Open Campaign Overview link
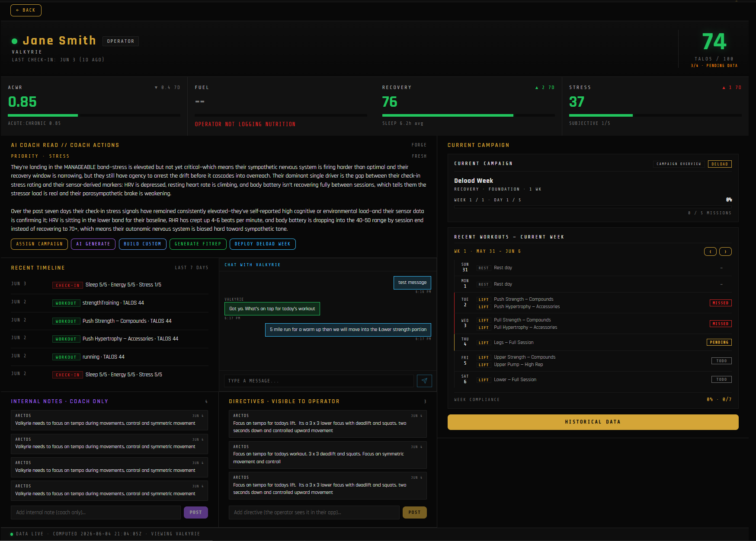This screenshot has height=541, width=756. click(x=679, y=164)
